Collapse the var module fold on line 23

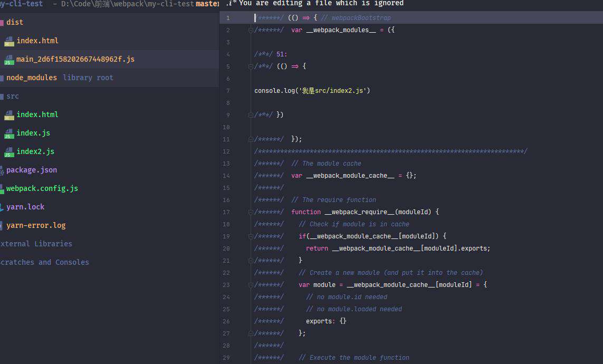click(x=251, y=285)
